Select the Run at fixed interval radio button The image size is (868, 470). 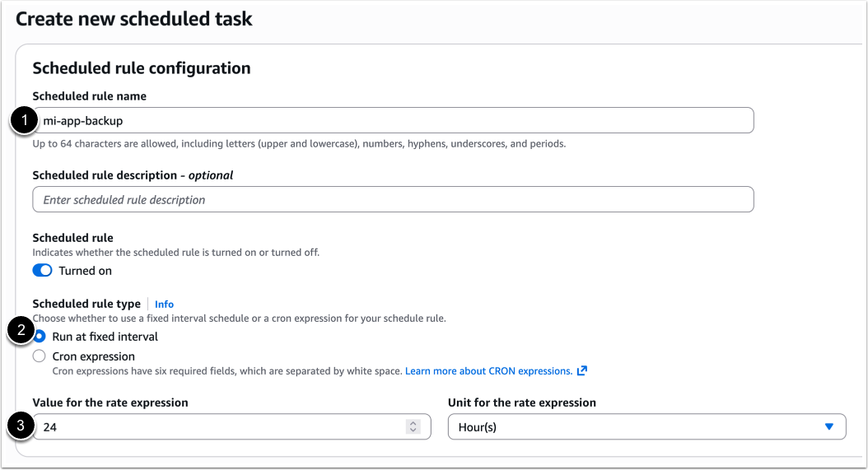tap(40, 337)
